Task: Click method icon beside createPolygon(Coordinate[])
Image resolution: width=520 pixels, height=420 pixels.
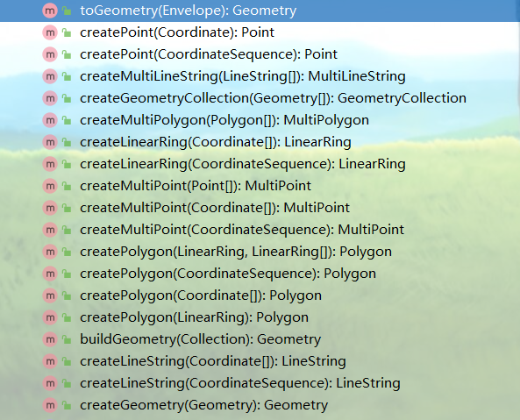Action: (x=50, y=295)
